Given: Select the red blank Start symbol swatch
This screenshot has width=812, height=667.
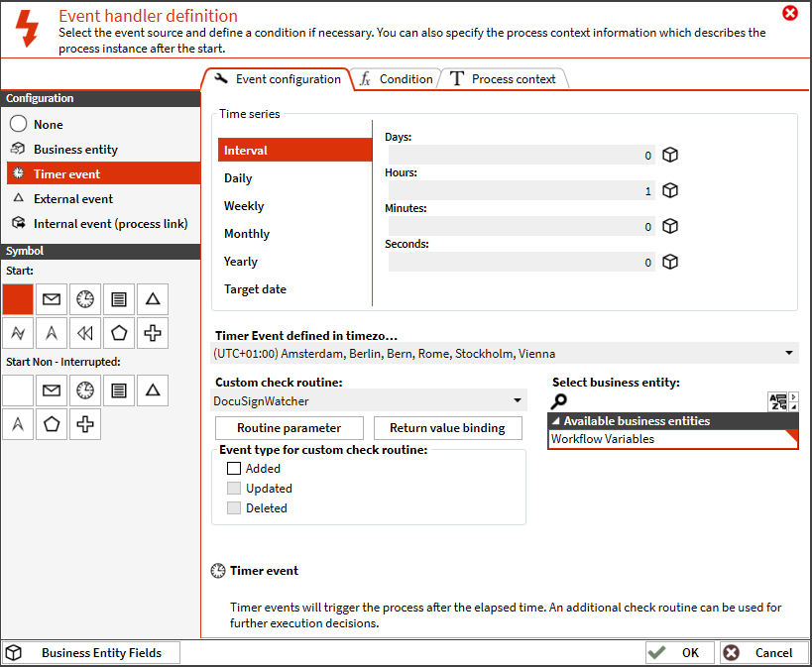Looking at the screenshot, I should click(18, 298).
